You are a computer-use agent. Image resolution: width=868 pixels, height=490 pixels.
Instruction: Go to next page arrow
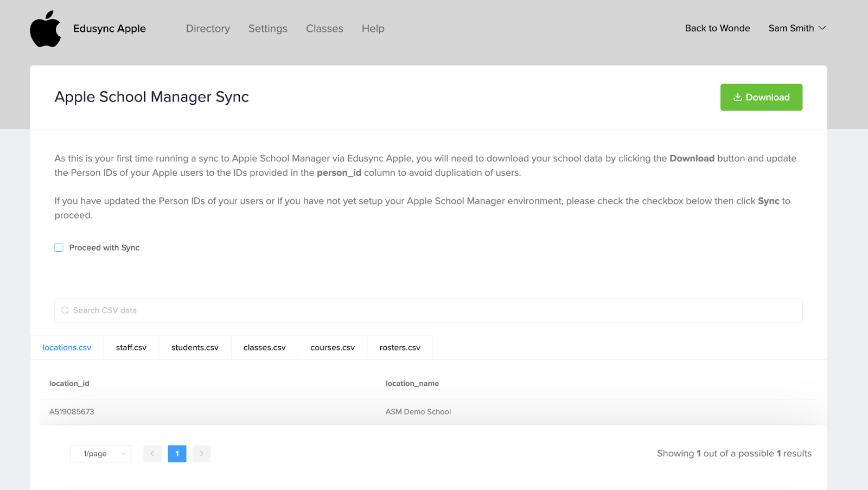[202, 454]
